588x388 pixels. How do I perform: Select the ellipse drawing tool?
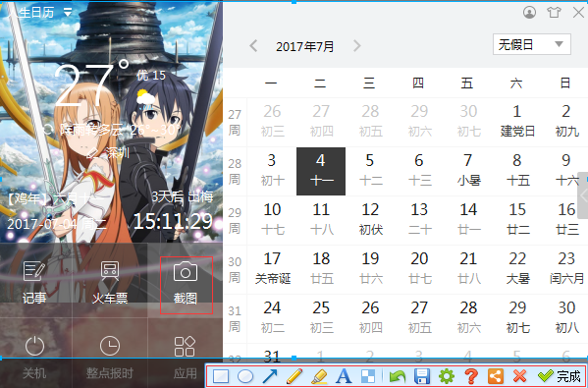pos(245,376)
